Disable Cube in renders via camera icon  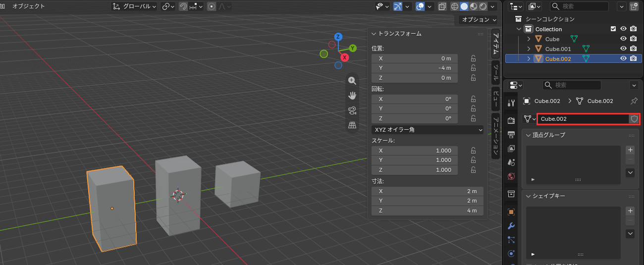(633, 39)
